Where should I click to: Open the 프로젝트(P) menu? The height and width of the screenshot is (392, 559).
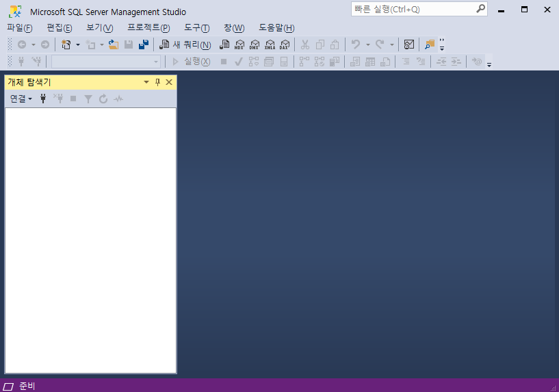(148, 28)
